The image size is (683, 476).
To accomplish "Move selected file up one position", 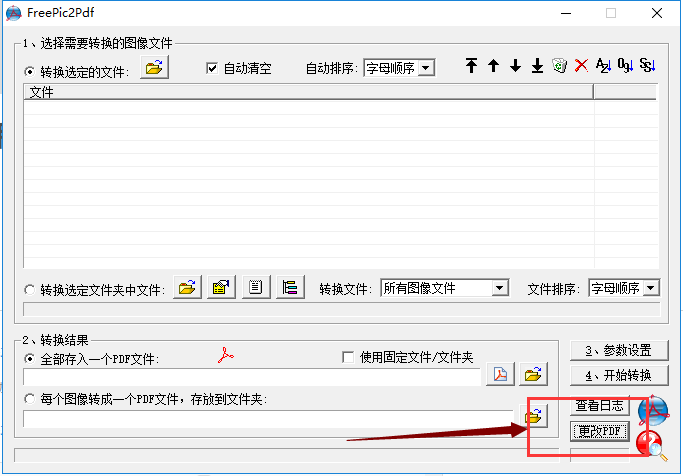I will (493, 66).
